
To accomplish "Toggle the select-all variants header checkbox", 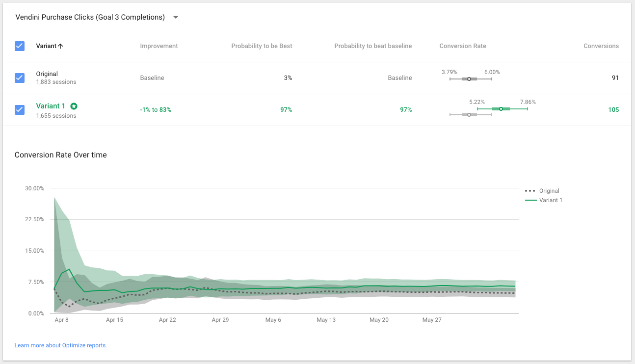I will click(x=20, y=46).
